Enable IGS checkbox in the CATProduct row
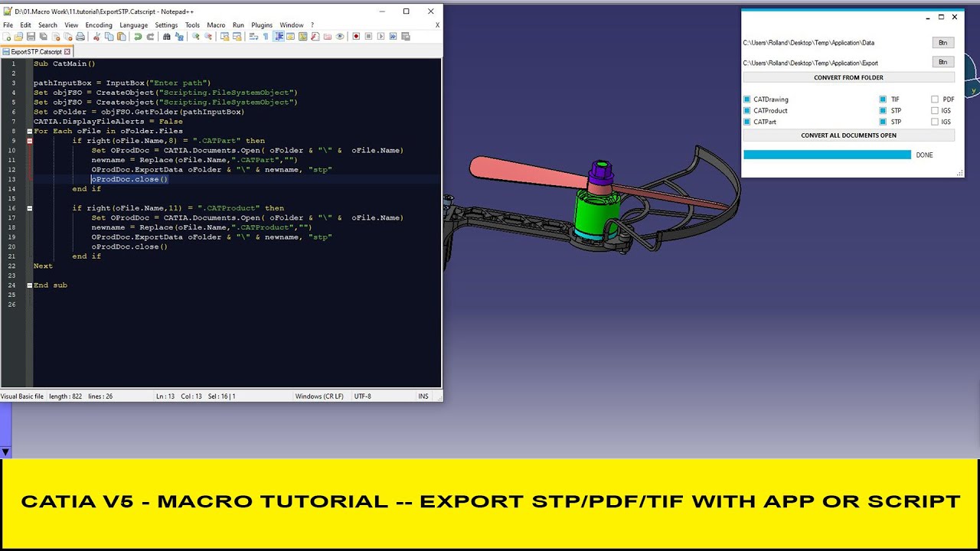Image resolution: width=980 pixels, height=551 pixels. point(935,111)
